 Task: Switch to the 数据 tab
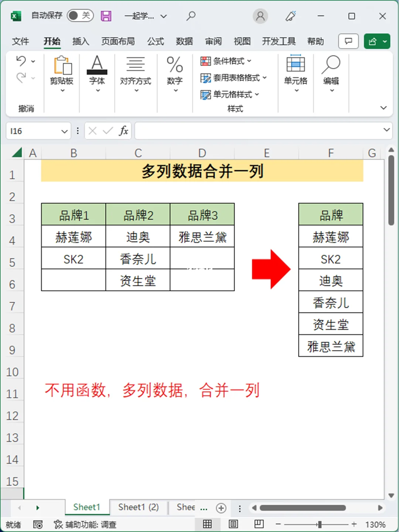pos(184,41)
